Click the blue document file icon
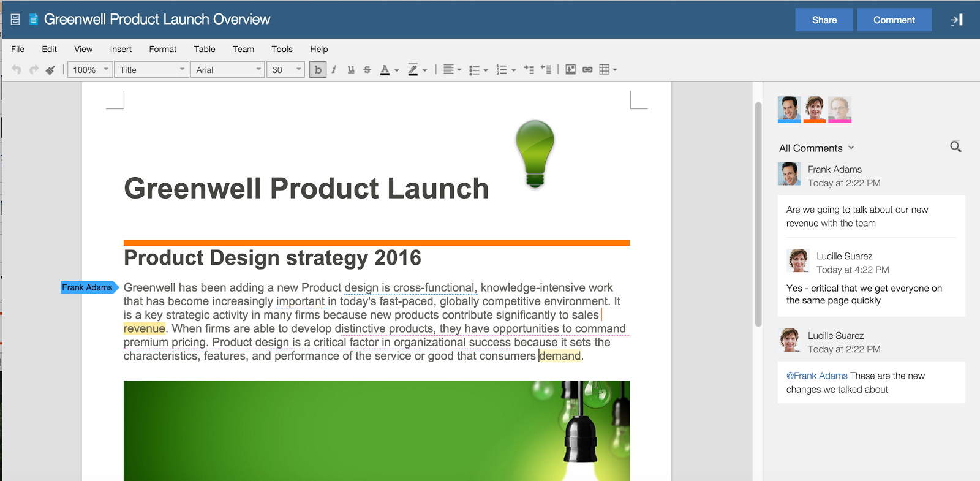980x481 pixels. [34, 20]
